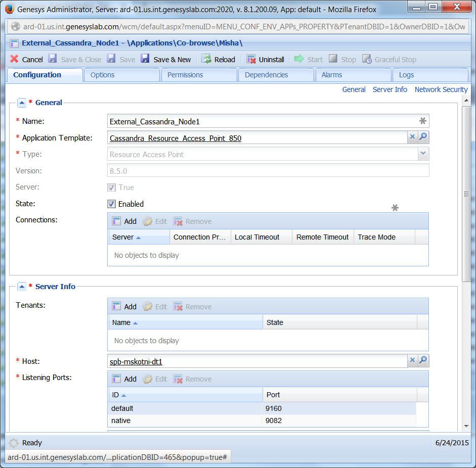
Task: Open the Logs tab
Action: (430, 75)
